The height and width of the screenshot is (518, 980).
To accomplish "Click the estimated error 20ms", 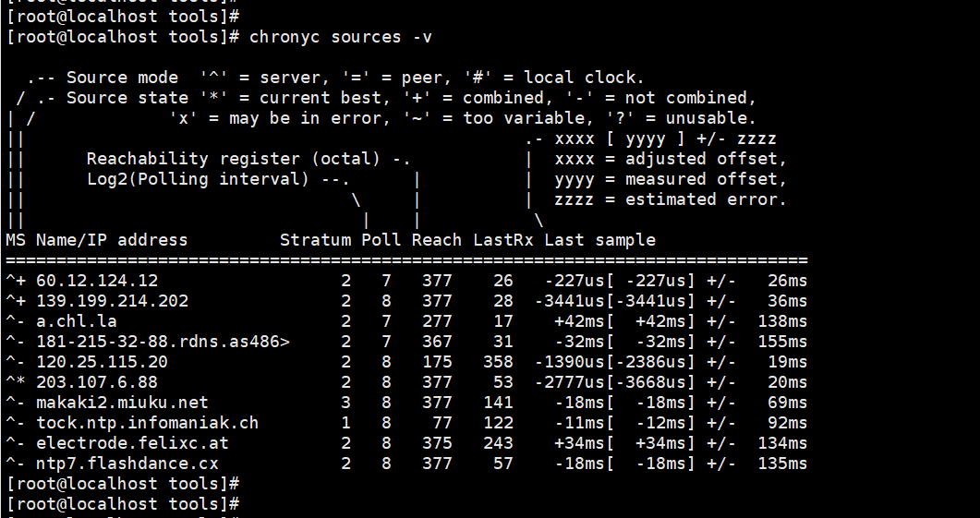I will [x=788, y=382].
